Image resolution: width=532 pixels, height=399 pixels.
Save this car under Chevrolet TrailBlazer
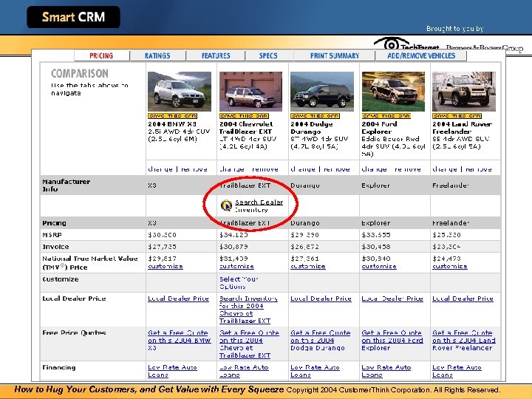tap(244, 116)
